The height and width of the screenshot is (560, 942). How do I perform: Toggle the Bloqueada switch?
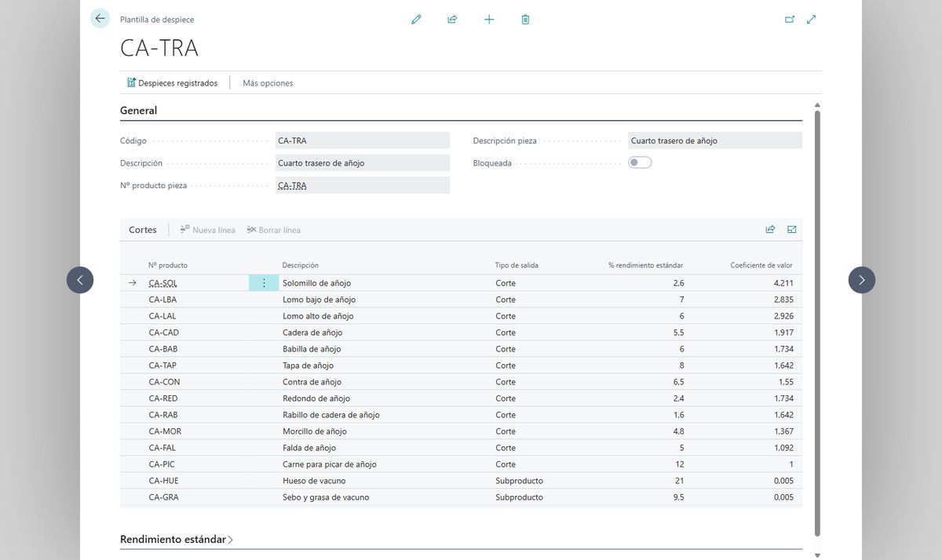coord(640,162)
